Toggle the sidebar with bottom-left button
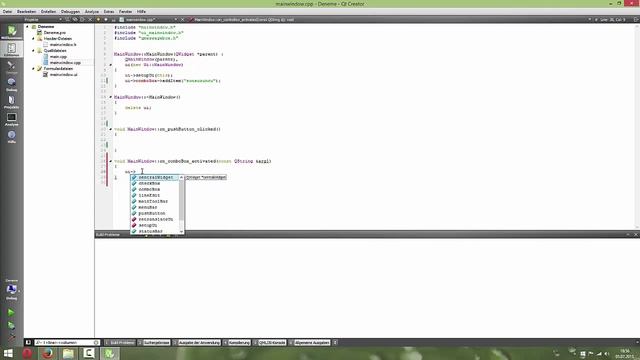 [x=28, y=342]
